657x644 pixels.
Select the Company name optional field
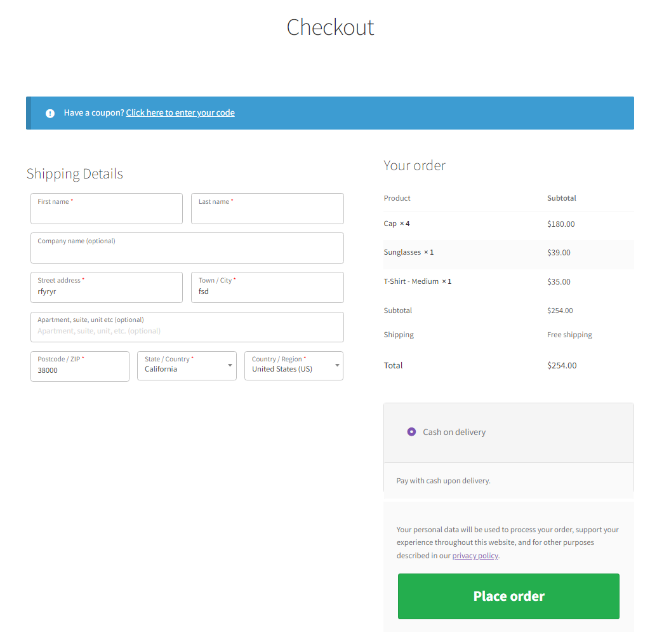(187, 248)
